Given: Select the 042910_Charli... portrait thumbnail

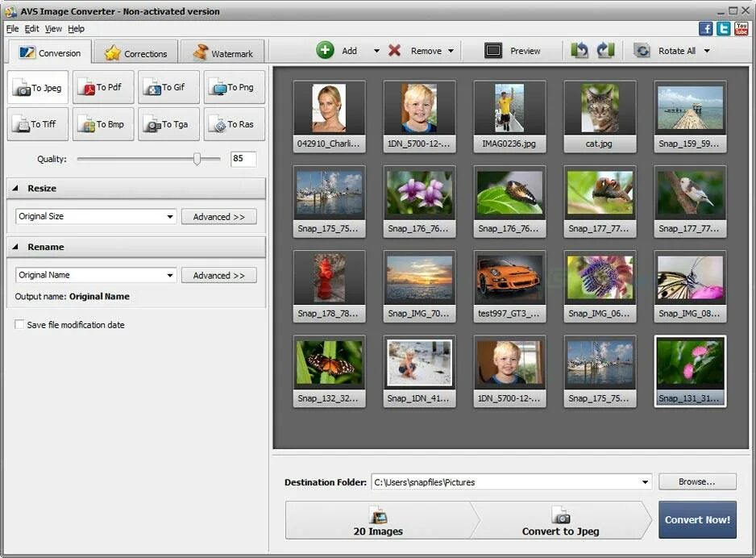Looking at the screenshot, I should click(x=330, y=117).
